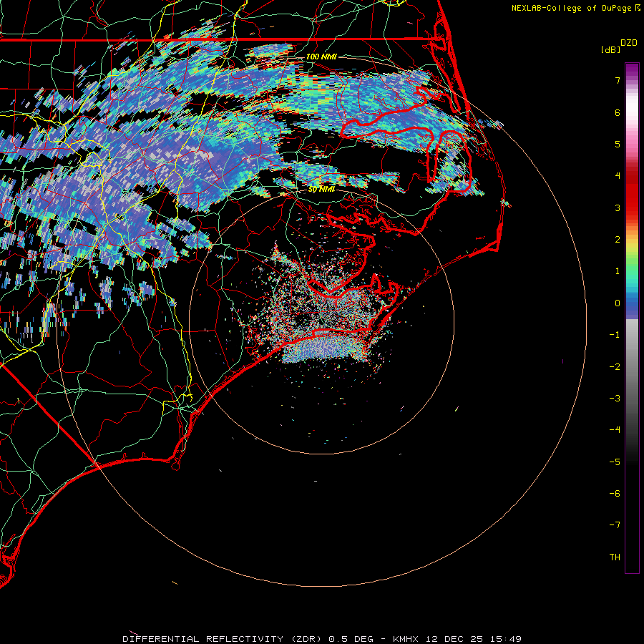Click the 6 value on the dB scale
644x644 pixels.
(618, 112)
